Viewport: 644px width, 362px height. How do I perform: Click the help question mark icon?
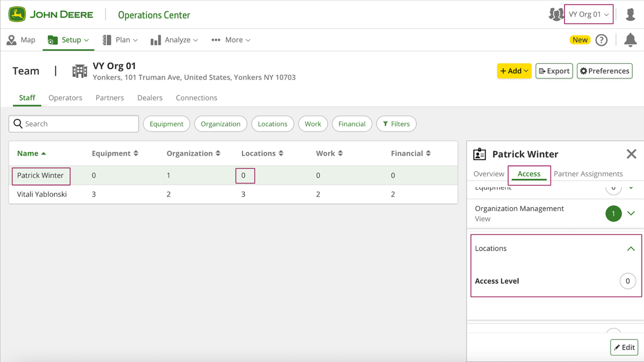tap(601, 40)
